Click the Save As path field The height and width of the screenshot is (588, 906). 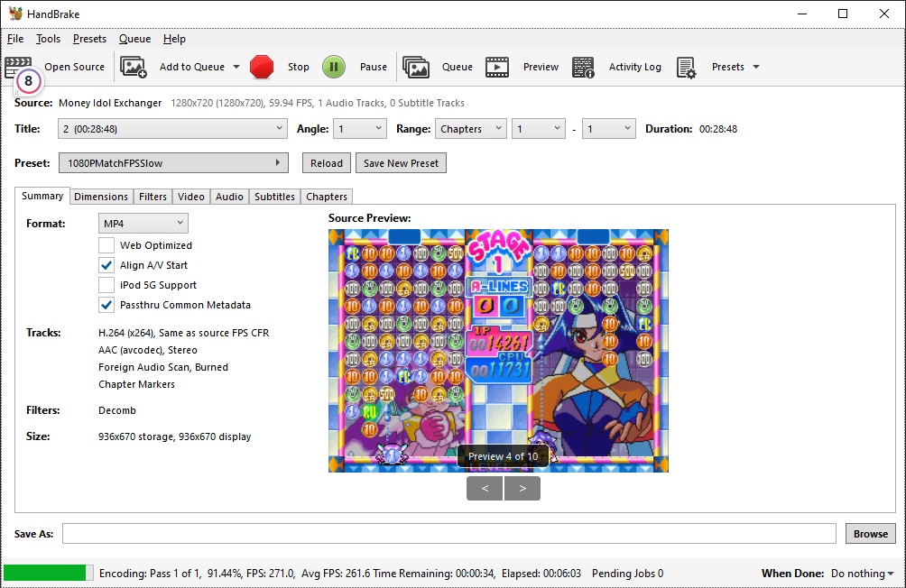point(448,534)
